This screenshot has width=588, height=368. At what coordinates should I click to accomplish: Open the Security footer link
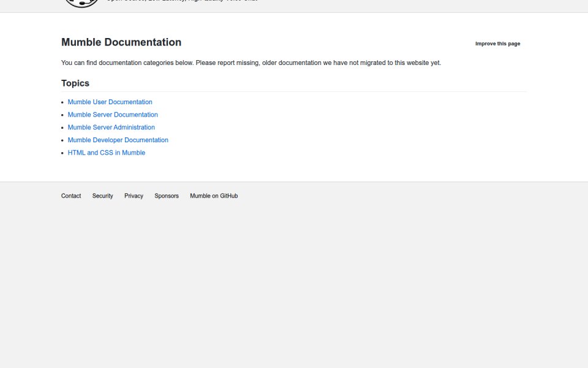102,196
